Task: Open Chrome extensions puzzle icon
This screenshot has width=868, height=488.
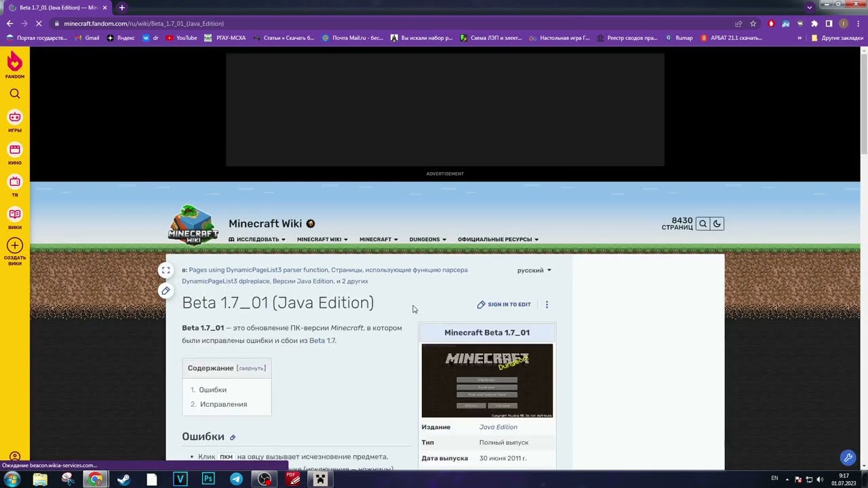Action: coord(814,24)
